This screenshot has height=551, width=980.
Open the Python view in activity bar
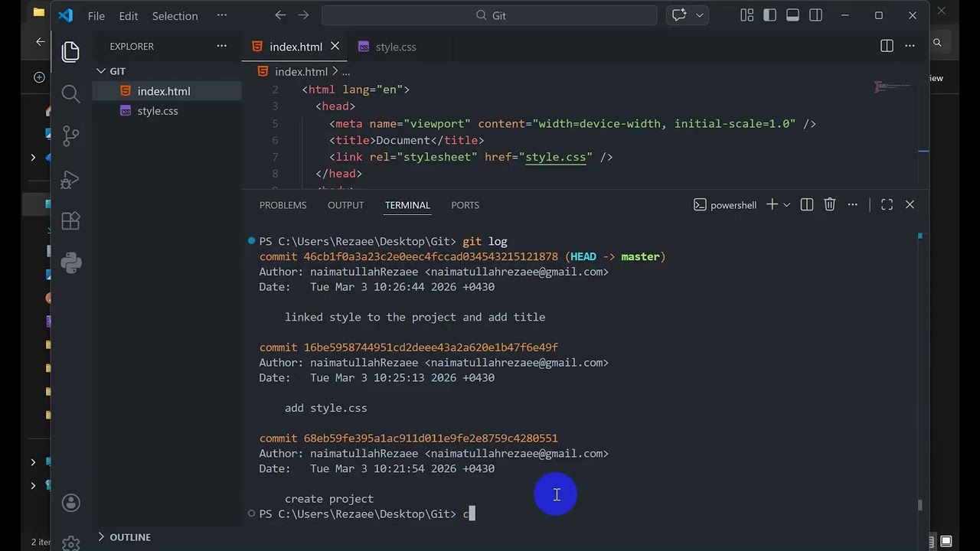point(70,263)
